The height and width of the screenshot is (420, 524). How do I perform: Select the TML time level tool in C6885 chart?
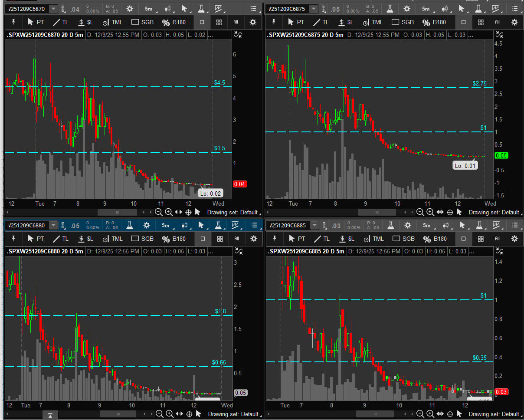coord(373,239)
